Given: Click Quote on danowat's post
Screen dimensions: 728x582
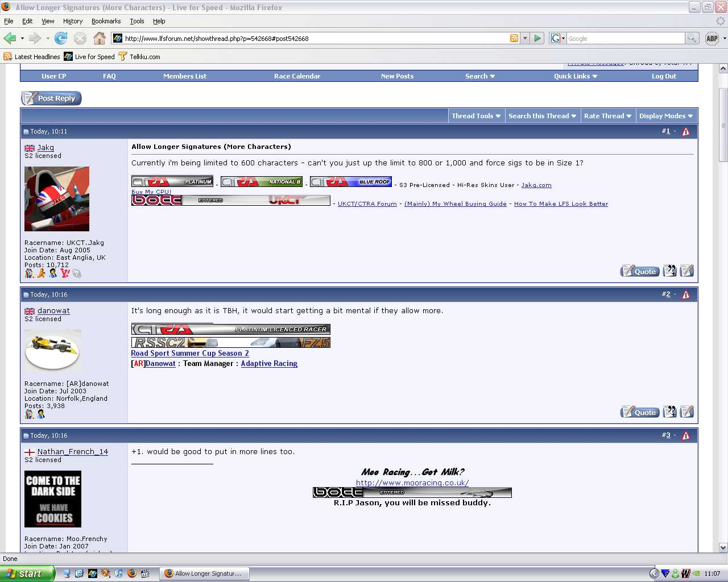Looking at the screenshot, I should point(640,412).
